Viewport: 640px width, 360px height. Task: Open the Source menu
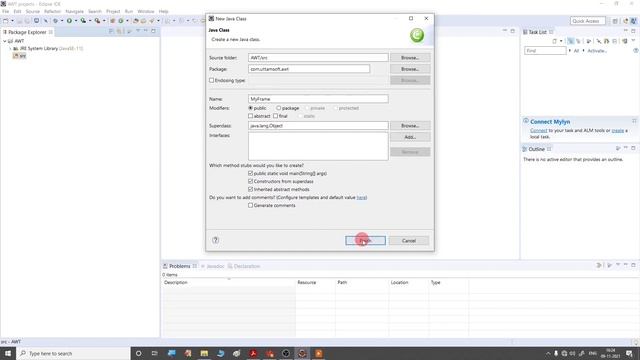coord(33,11)
